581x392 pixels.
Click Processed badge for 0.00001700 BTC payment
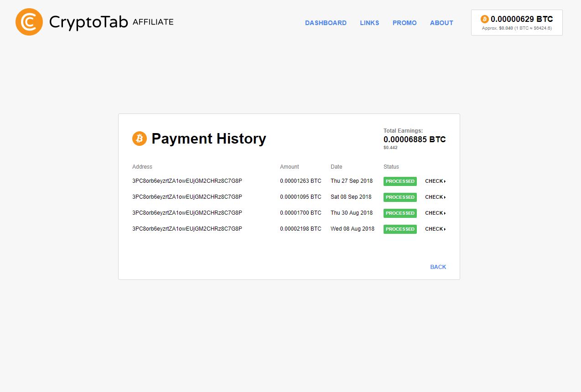click(400, 213)
